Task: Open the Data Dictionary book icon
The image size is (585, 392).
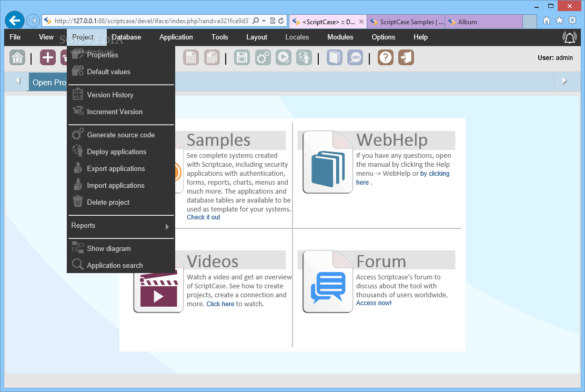Action: click(334, 57)
